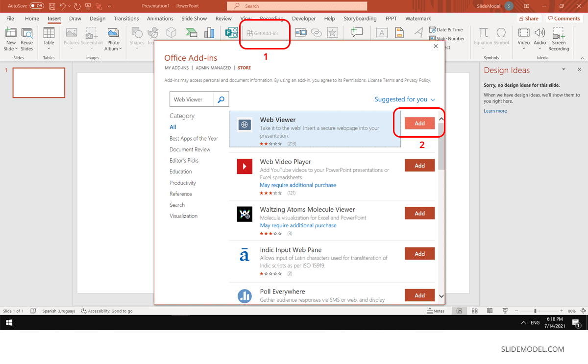The image size is (588, 364).
Task: Click the Screen Recording icon
Action: 559,33
